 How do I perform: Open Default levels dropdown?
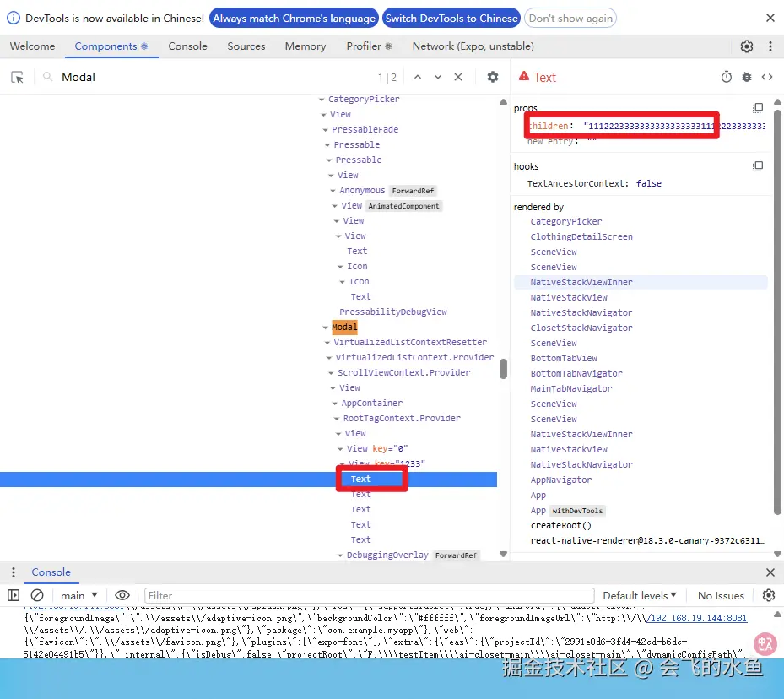coord(641,595)
